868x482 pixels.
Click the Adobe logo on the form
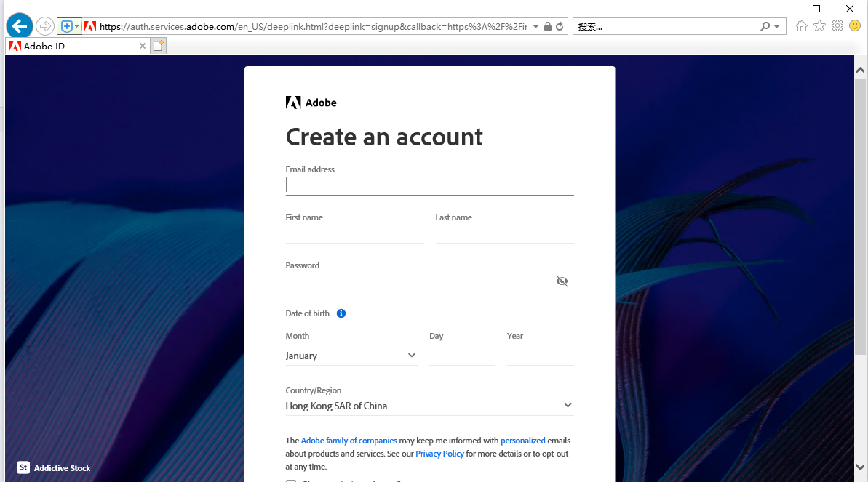(311, 103)
